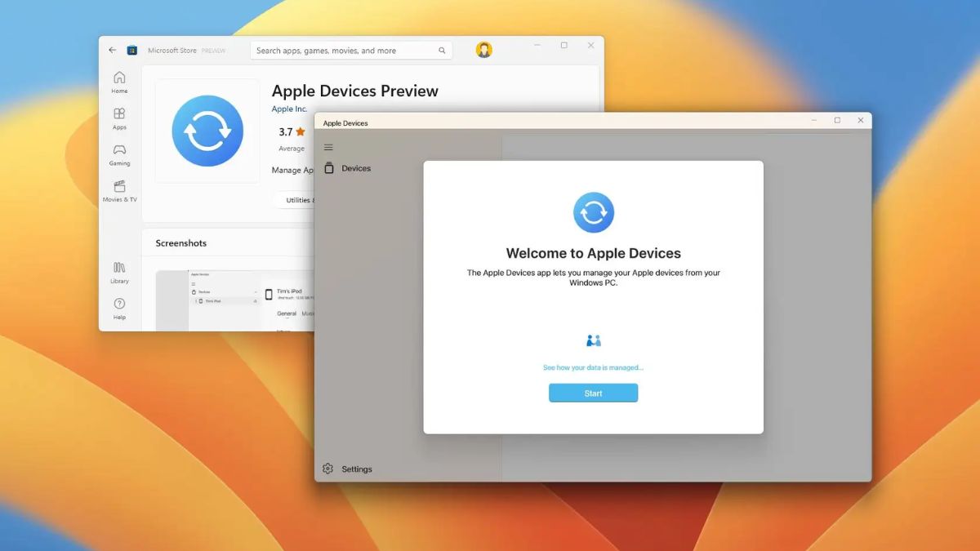
Task: Open Apps section in Microsoft Store
Action: pyautogui.click(x=119, y=118)
